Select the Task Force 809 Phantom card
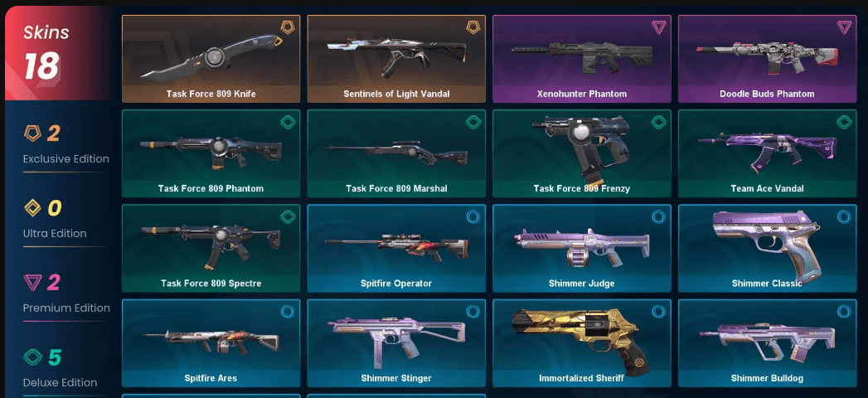 (x=211, y=153)
